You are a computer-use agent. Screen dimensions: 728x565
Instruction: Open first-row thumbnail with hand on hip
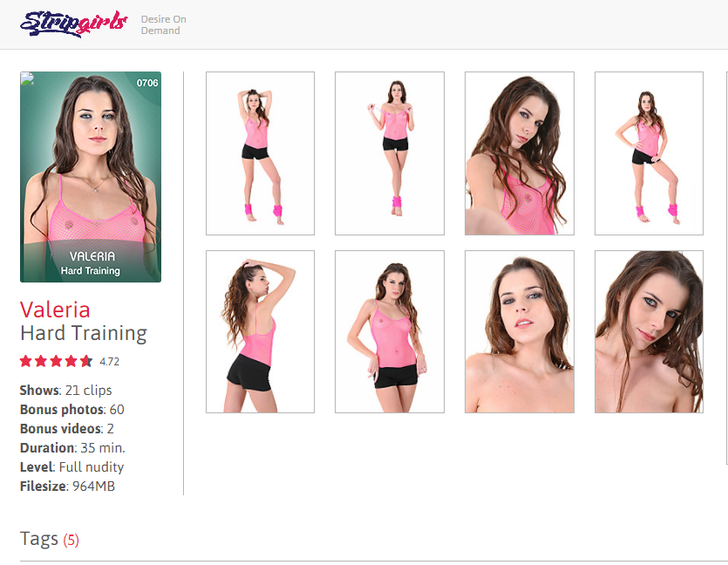click(x=649, y=153)
